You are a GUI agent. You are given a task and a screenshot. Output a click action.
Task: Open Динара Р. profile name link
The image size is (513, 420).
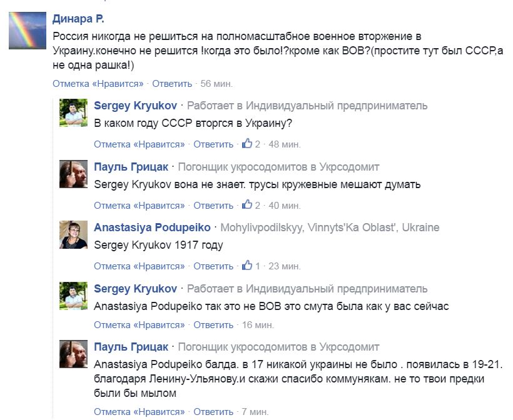78,19
